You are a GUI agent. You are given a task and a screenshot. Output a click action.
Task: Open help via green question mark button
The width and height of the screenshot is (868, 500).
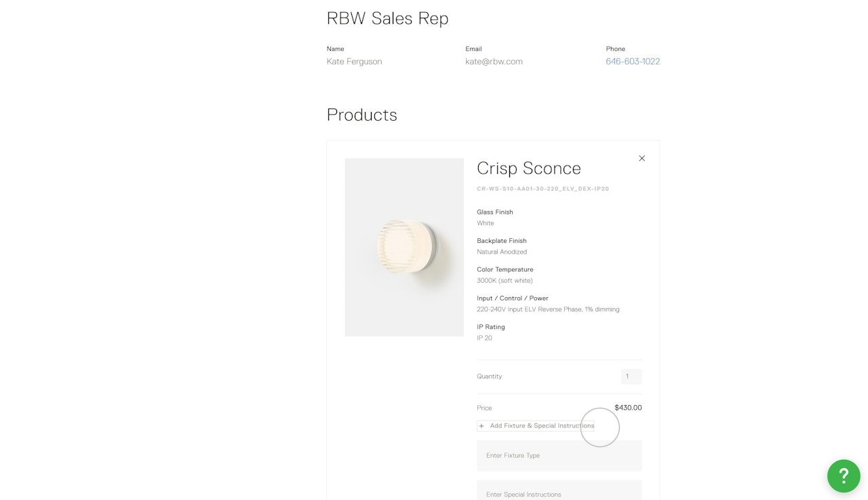[x=843, y=475]
